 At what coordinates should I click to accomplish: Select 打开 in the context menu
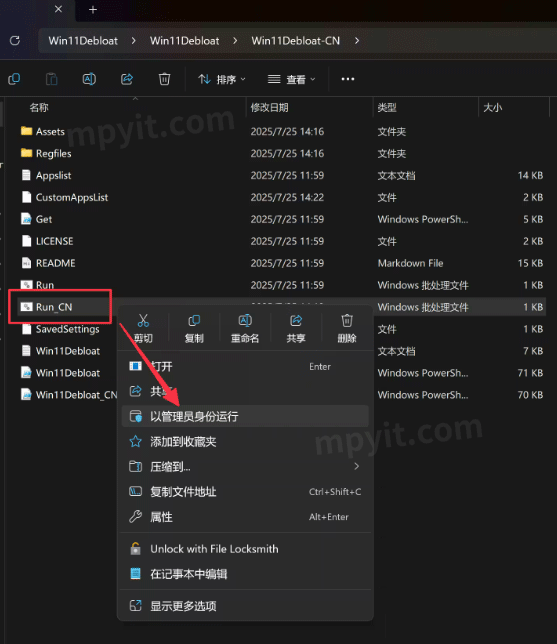click(245, 366)
